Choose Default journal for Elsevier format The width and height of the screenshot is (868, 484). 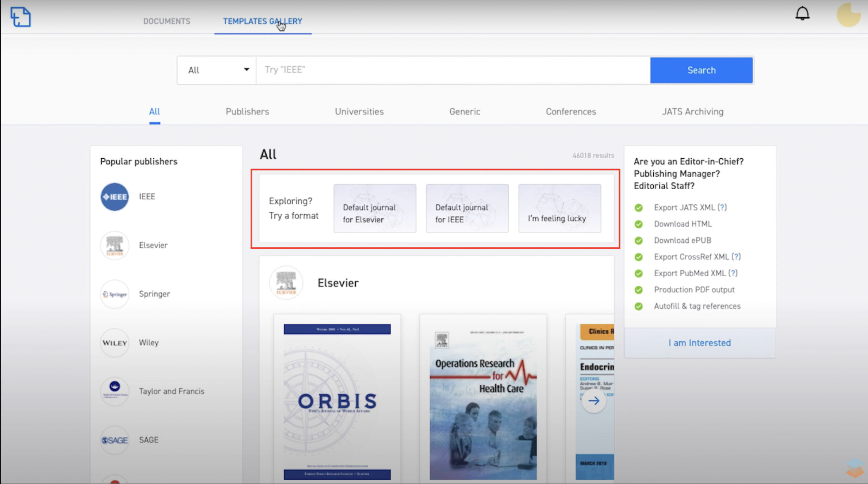coord(375,209)
